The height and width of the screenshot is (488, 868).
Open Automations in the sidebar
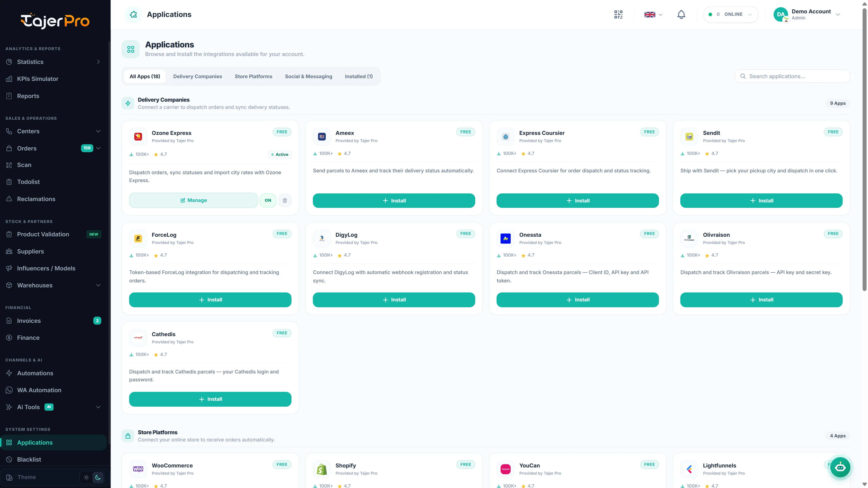[53, 373]
